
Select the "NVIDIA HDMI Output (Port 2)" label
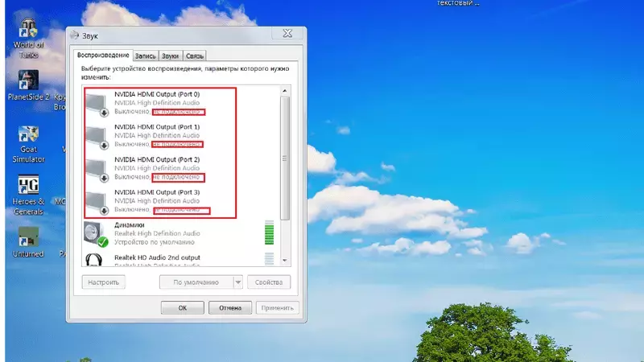(157, 159)
